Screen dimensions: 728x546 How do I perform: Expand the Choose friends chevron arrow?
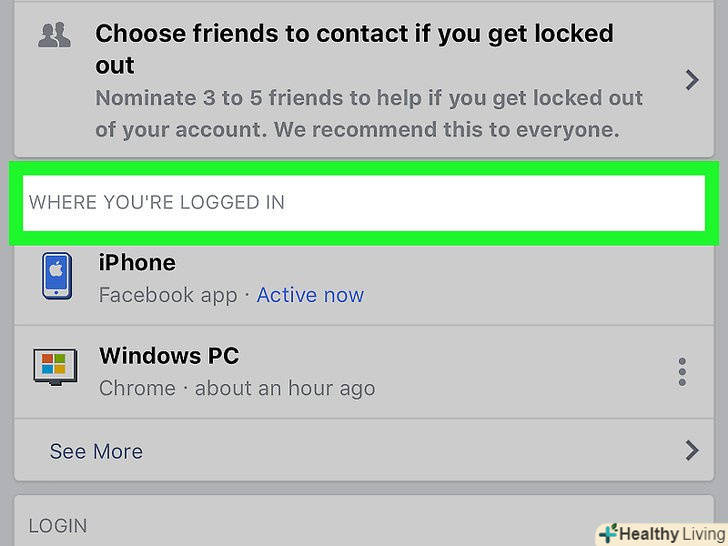[x=691, y=80]
